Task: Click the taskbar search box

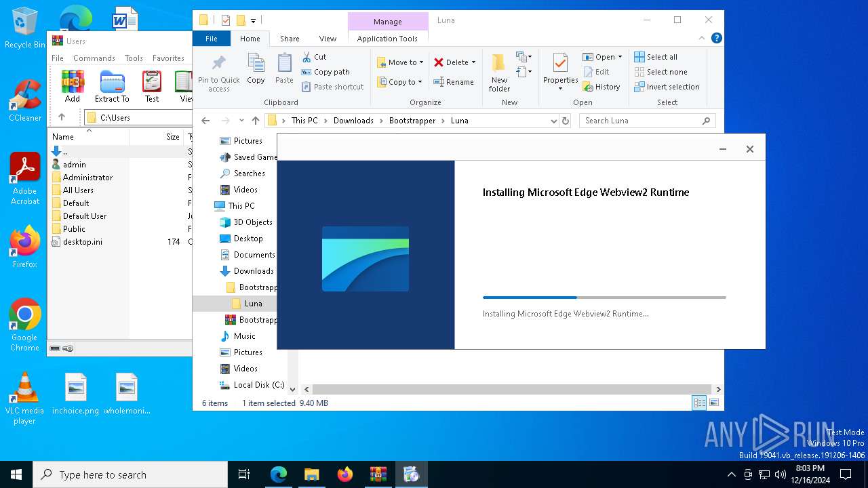Action: (x=130, y=474)
